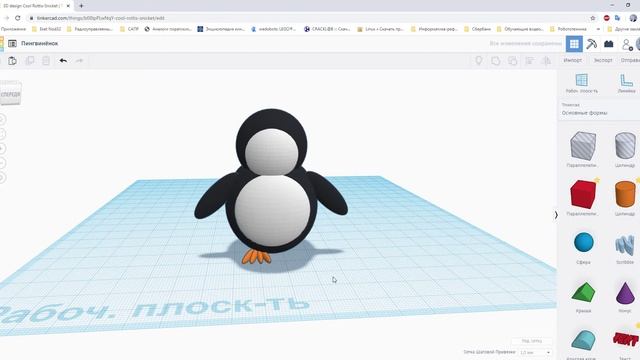Image resolution: width=640 pixels, height=360 pixels.
Task: Click the fit-all view button on left
Action: 2,134
